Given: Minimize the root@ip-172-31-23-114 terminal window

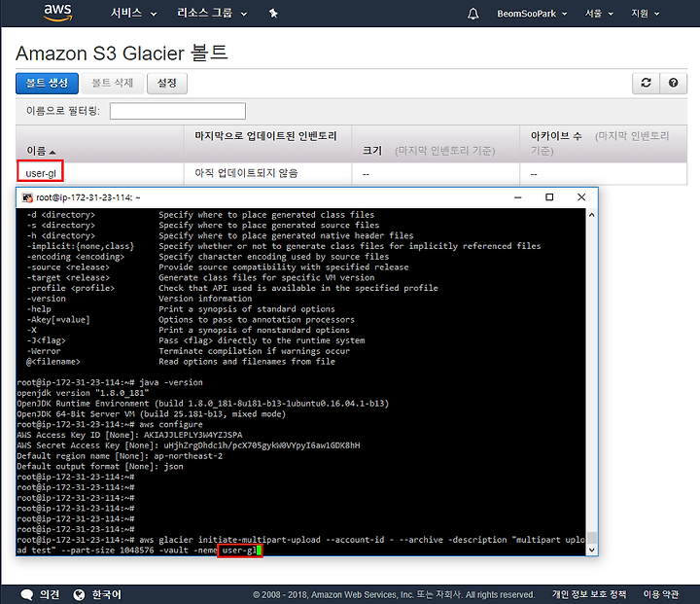Looking at the screenshot, I should [518, 197].
